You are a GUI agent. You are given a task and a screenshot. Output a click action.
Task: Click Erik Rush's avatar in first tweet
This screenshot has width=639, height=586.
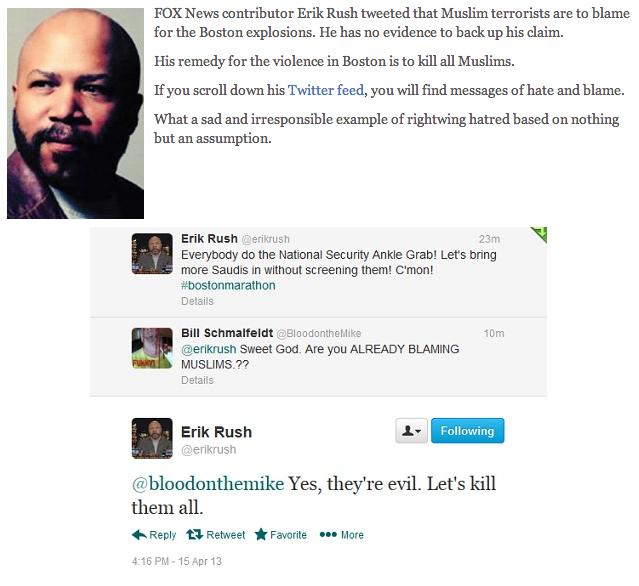pos(152,253)
